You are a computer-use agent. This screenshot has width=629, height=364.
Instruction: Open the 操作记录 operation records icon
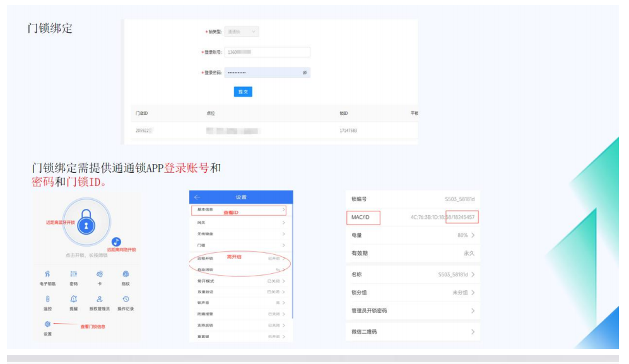click(x=126, y=299)
